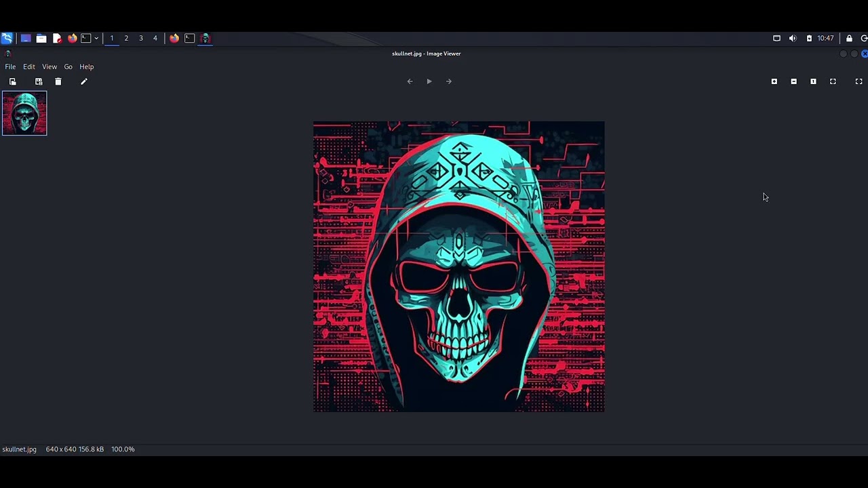Open the File menu
The image size is (868, 488).
(x=10, y=66)
